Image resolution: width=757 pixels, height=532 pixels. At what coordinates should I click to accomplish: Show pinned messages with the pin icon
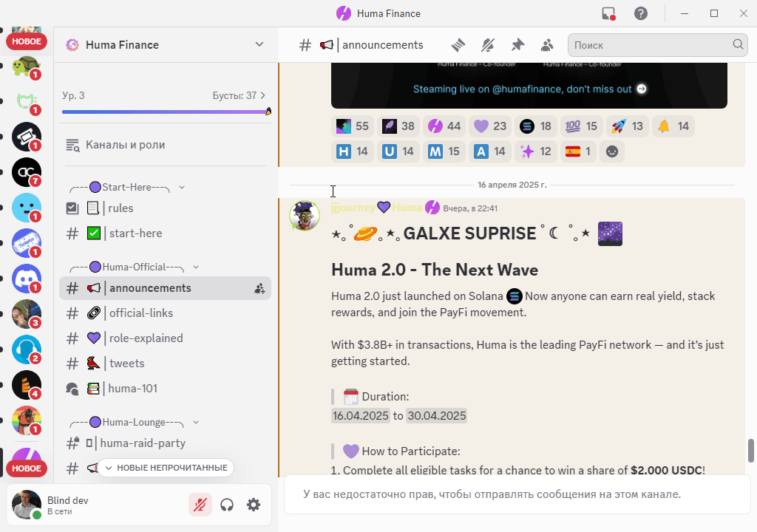click(x=517, y=45)
